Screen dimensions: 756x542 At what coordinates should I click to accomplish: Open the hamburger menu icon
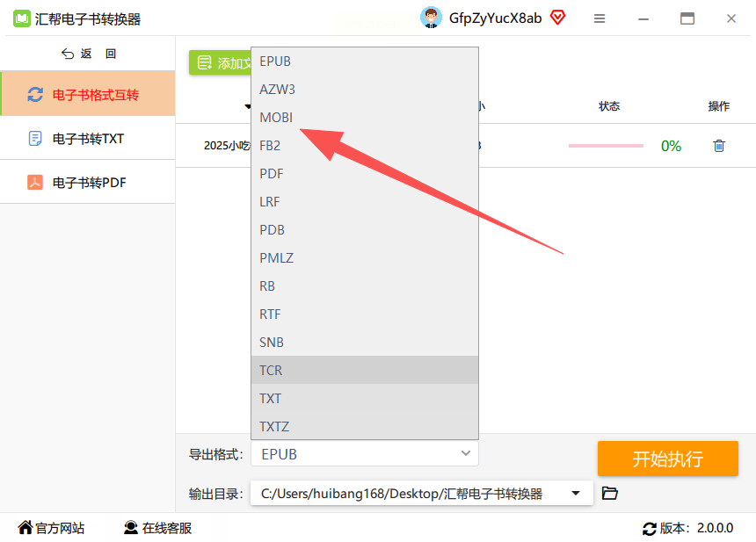600,18
